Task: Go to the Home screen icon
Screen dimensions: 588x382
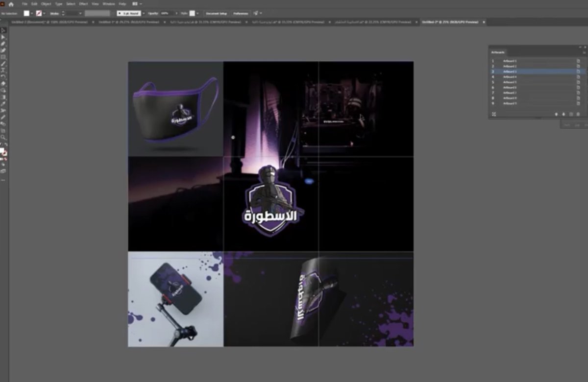Action: pos(11,4)
